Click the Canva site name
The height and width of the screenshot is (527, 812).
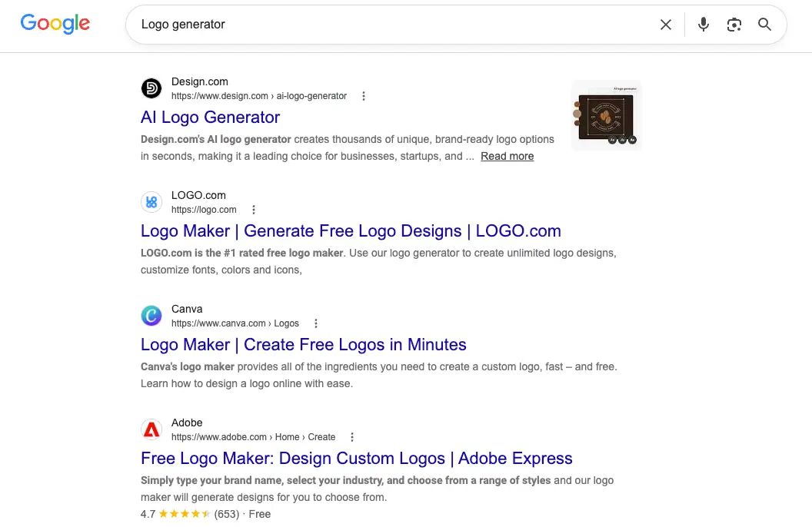(x=186, y=310)
